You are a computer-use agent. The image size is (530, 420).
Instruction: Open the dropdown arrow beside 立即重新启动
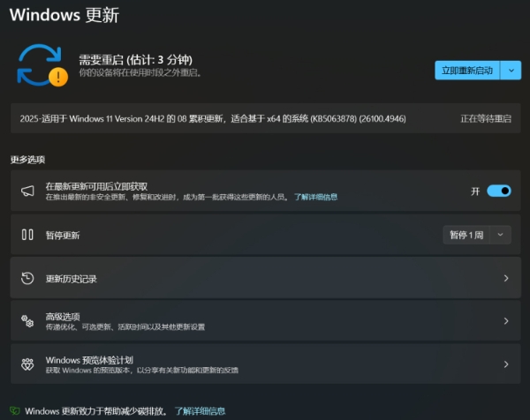[511, 71]
